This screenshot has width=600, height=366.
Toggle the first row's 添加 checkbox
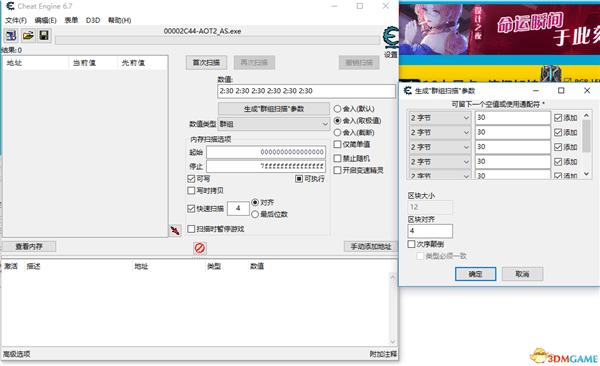(x=566, y=118)
